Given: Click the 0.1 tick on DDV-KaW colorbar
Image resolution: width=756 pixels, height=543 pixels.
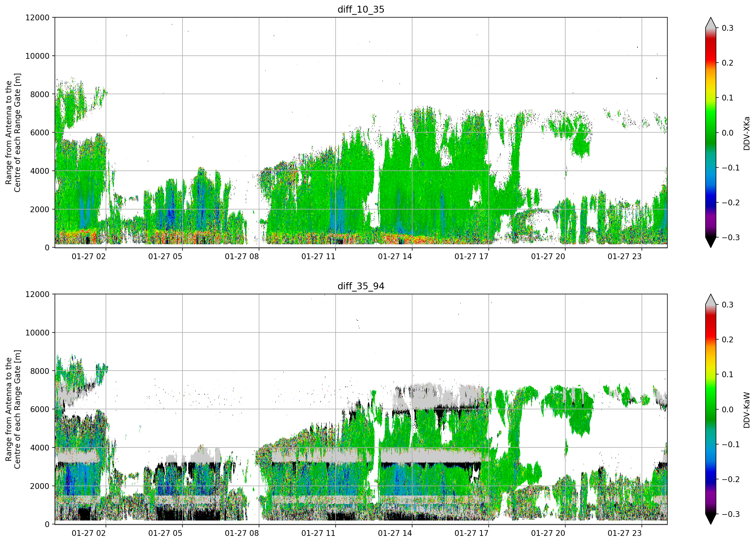Looking at the screenshot, I should 727,374.
